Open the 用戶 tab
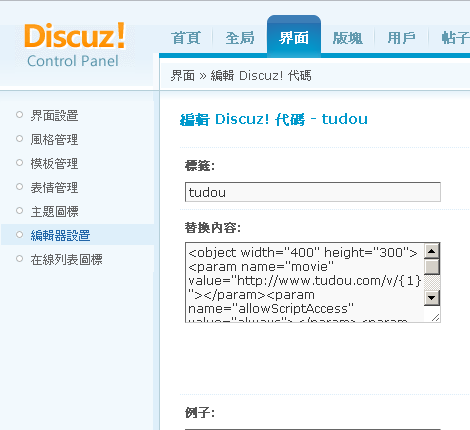The width and height of the screenshot is (470, 430). coord(401,38)
